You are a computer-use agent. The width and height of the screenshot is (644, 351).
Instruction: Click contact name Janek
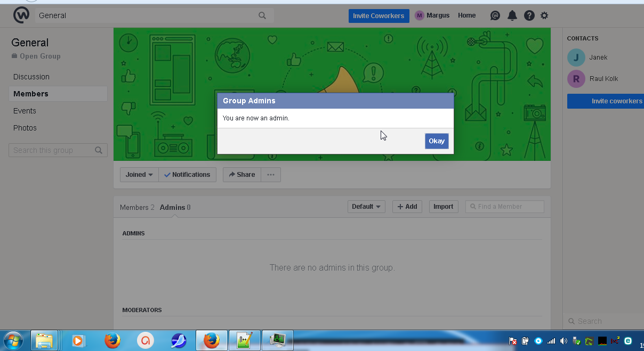point(598,58)
